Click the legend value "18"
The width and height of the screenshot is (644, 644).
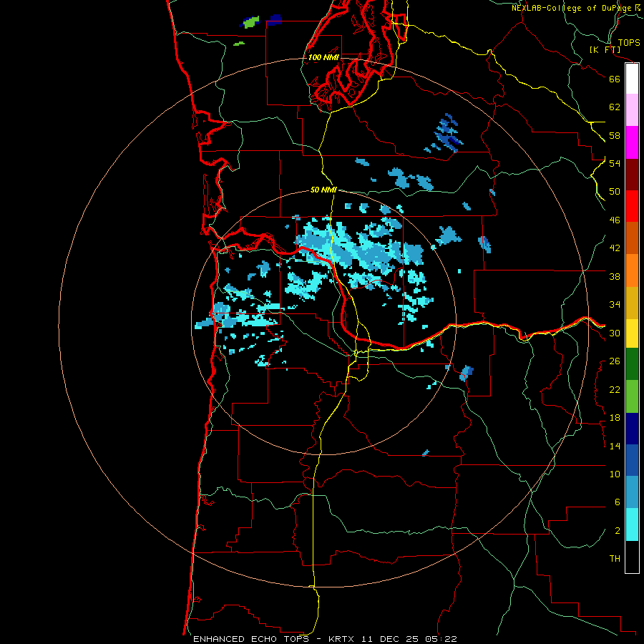point(615,418)
